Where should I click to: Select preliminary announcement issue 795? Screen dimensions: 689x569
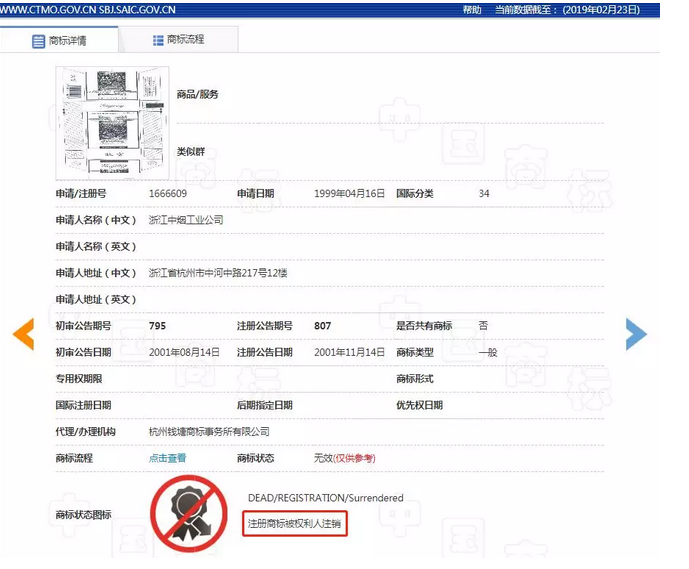click(157, 326)
